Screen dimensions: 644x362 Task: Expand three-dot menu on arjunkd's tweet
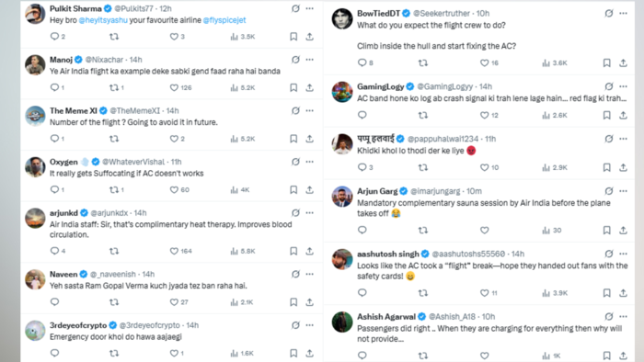(x=310, y=213)
